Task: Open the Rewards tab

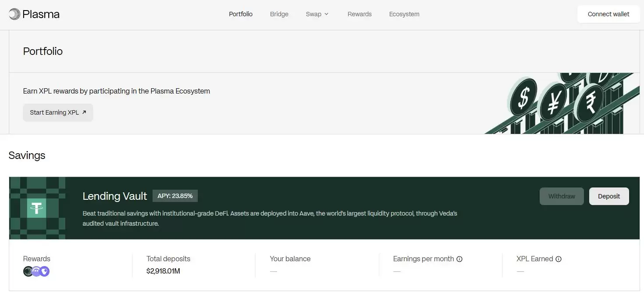Action: point(359,14)
